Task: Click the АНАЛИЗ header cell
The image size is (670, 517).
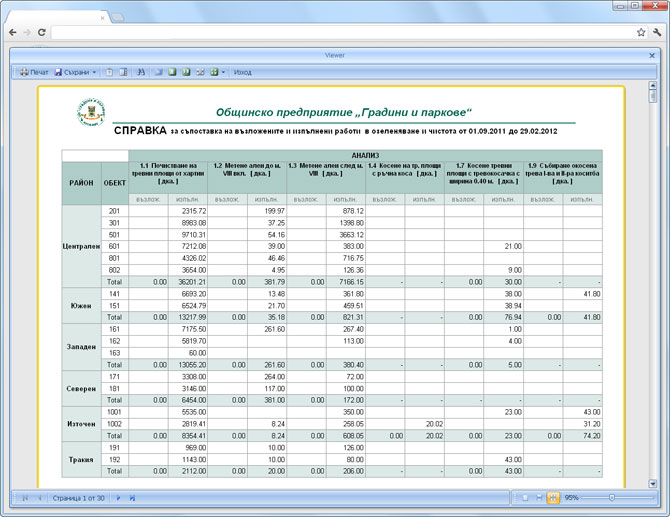Action: [x=365, y=156]
